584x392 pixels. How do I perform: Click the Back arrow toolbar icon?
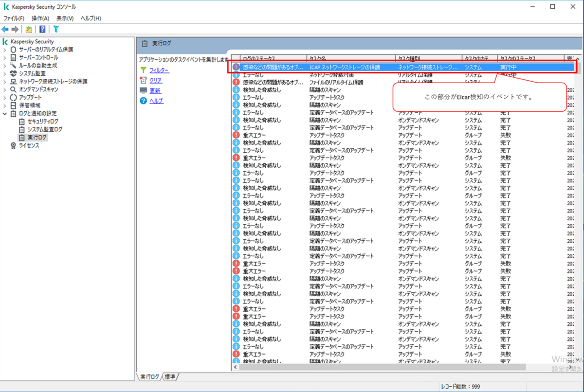pos(5,29)
